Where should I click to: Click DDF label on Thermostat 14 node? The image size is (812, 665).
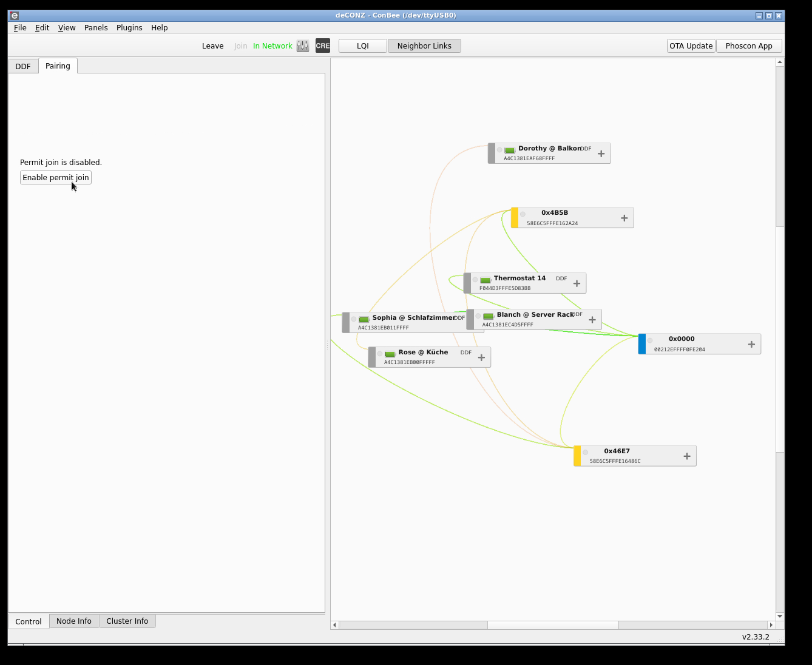(561, 278)
